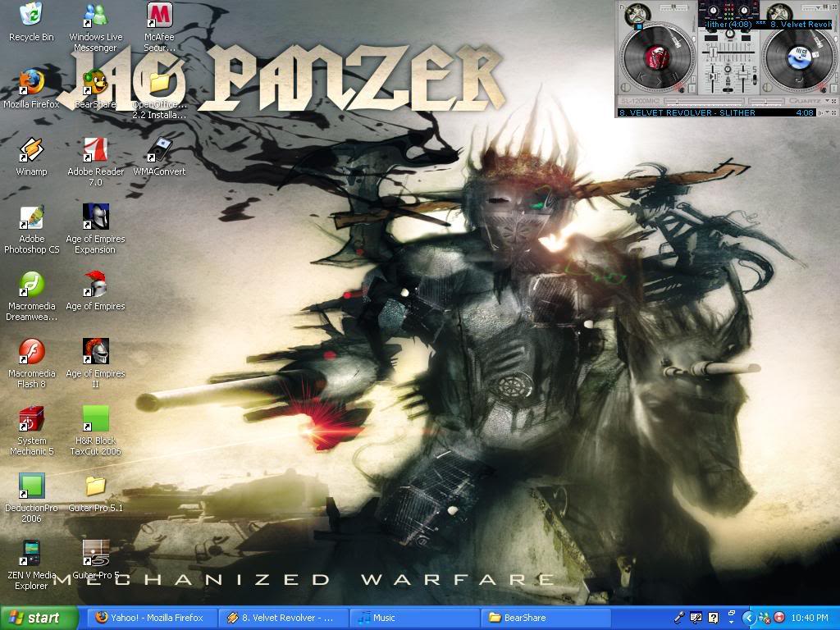Click previous track arrow on left turntable
Screen dimensions: 840x630
(641, 76)
